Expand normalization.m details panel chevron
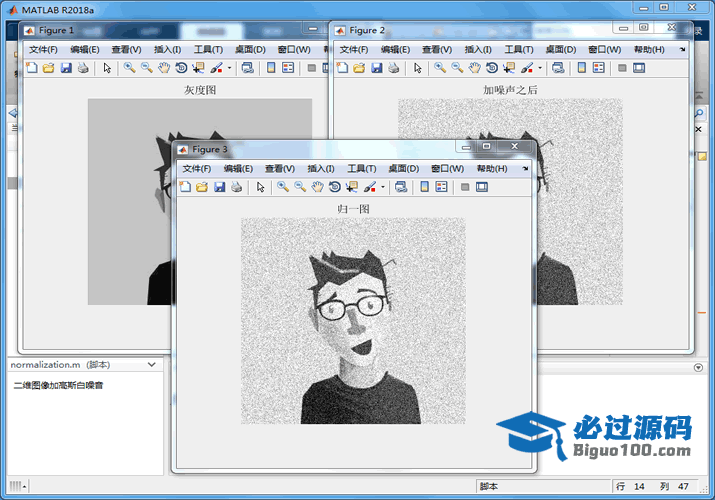Screen dimensions: 715x500 (x=152, y=365)
